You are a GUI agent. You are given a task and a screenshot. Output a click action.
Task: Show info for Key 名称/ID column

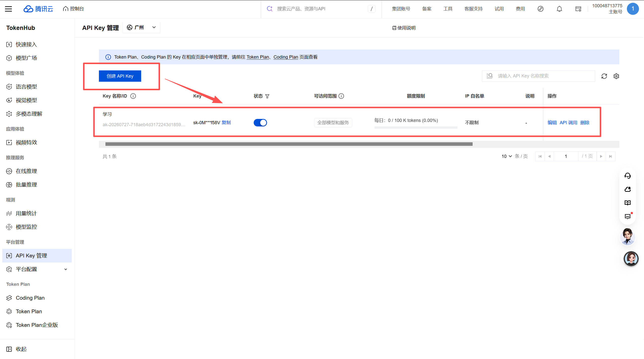point(133,96)
